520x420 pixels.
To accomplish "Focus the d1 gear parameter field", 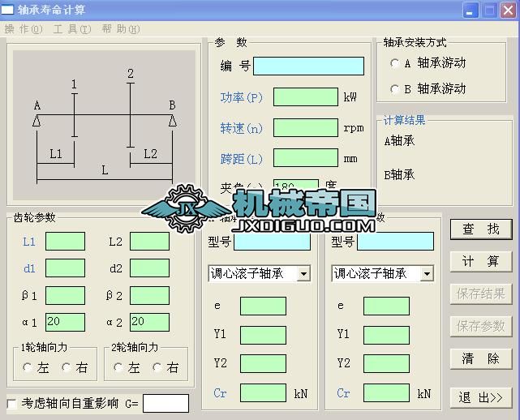I will (65, 268).
